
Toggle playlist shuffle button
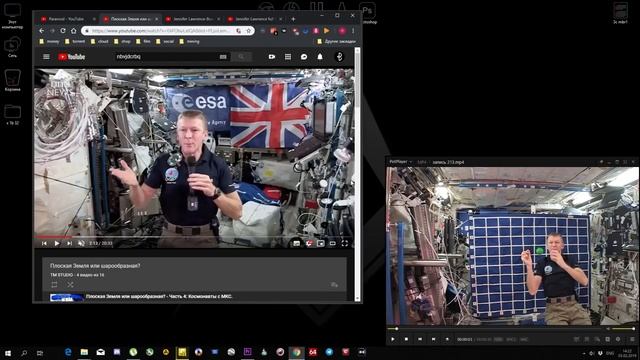[70, 284]
